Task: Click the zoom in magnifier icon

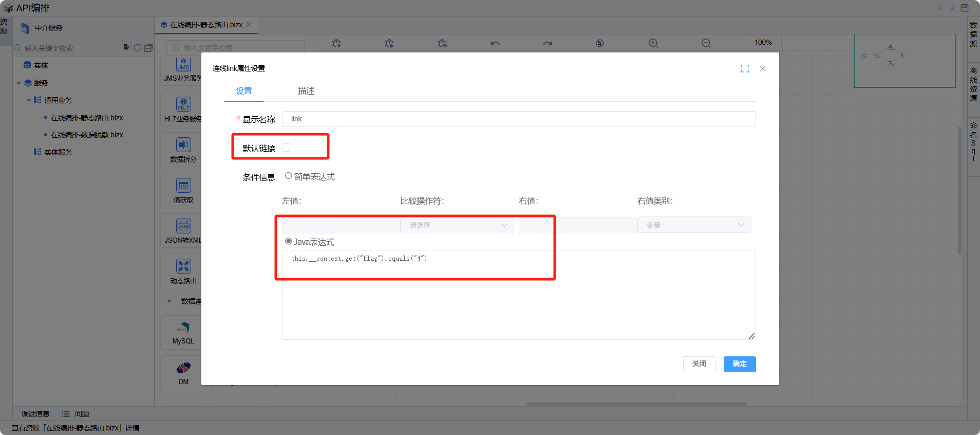Action: click(653, 43)
